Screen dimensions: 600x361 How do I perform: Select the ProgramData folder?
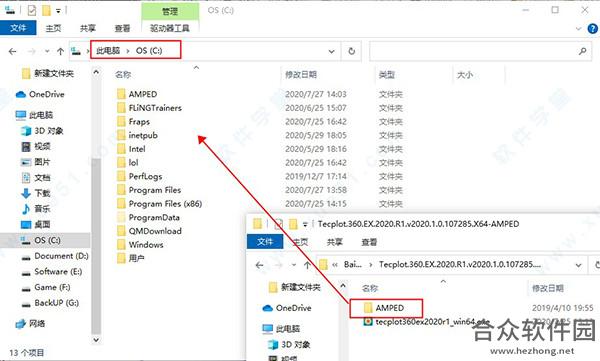tap(154, 217)
